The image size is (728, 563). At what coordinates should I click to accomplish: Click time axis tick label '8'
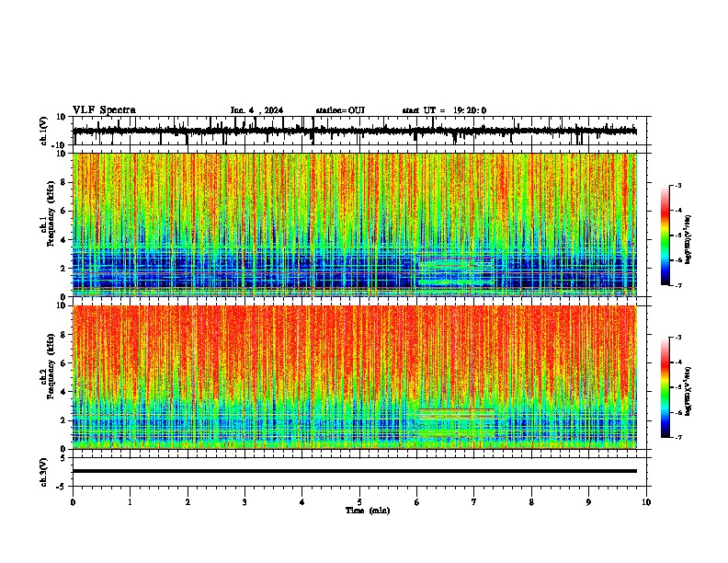(531, 502)
